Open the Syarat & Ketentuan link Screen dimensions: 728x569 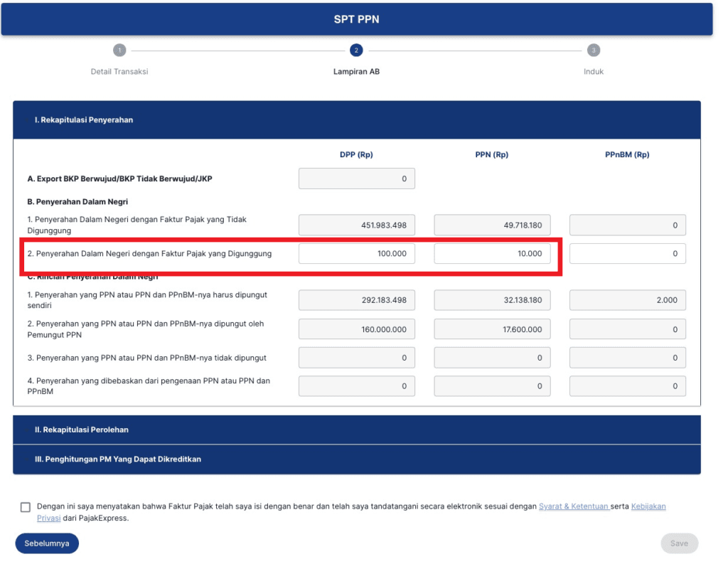coord(573,506)
